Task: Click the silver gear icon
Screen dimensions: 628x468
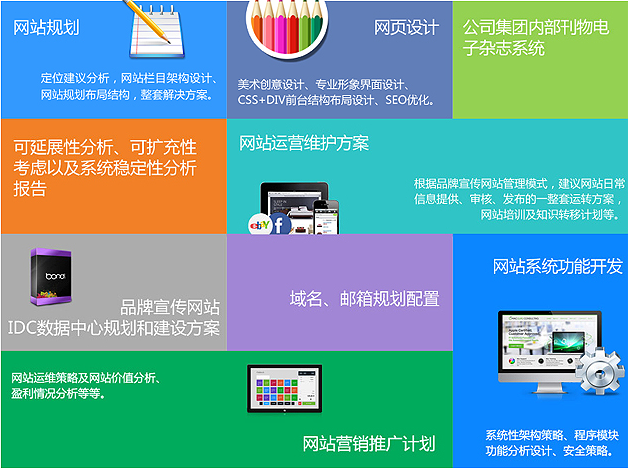Action: click(599, 372)
